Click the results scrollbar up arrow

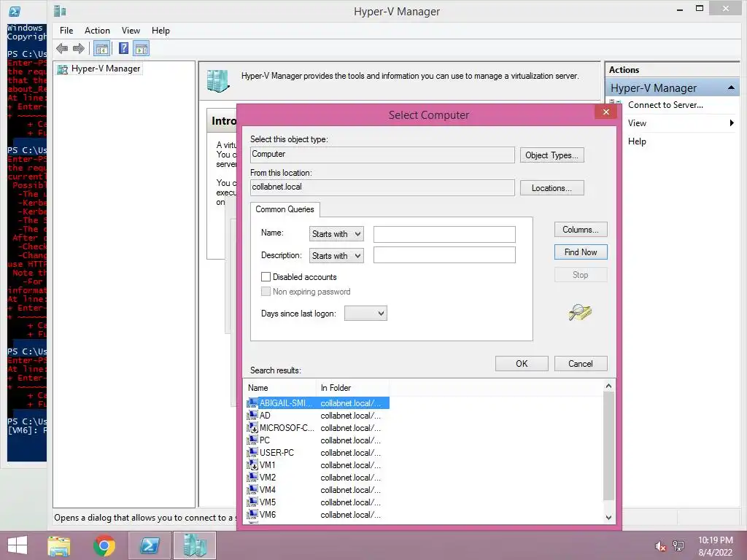[x=608, y=386]
